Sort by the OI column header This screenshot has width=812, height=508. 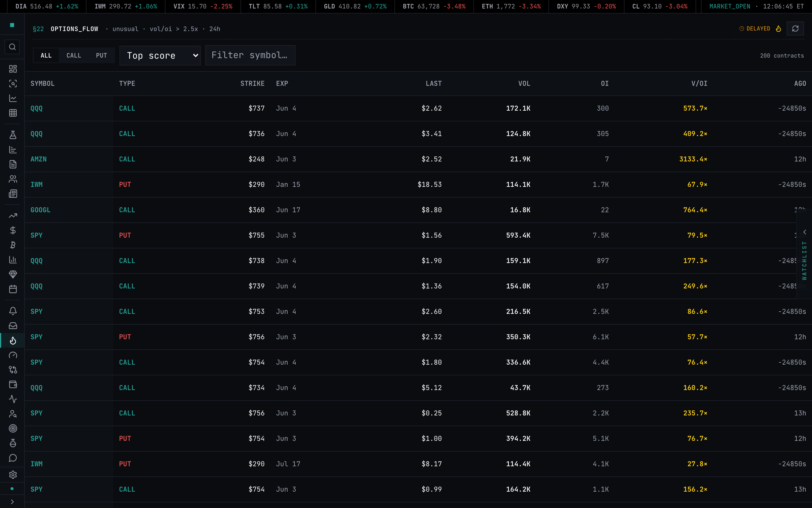click(605, 83)
